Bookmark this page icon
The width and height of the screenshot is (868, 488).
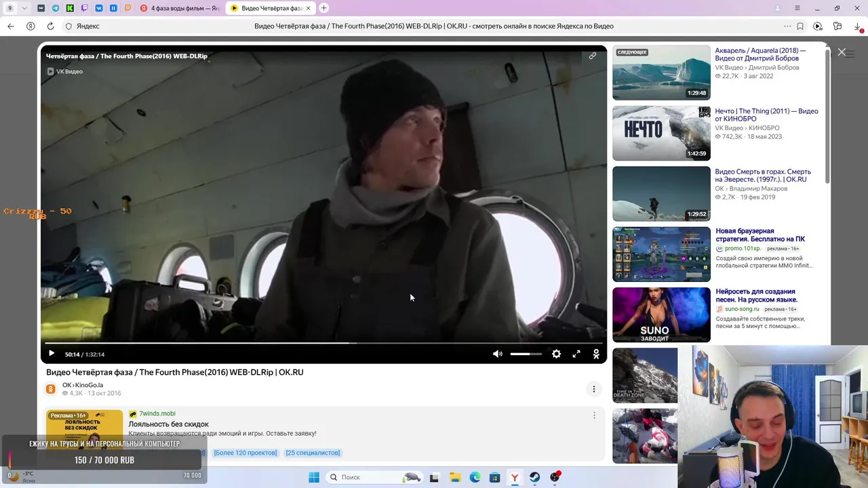point(800,26)
